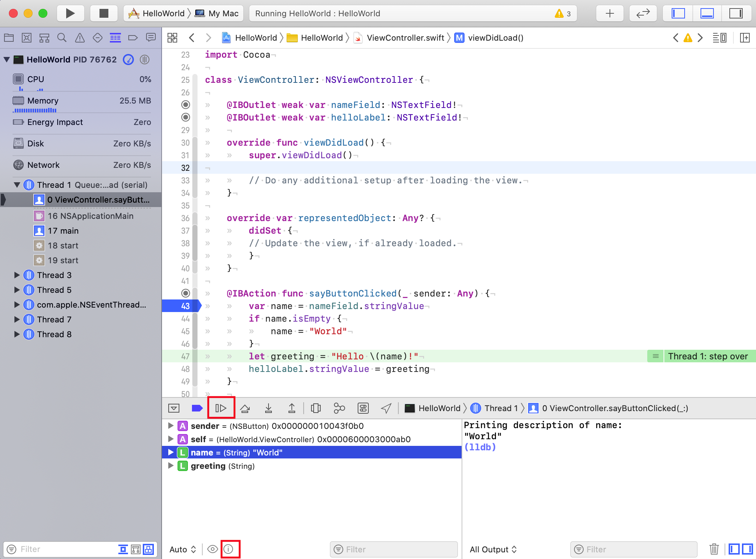The width and height of the screenshot is (756, 559).
Task: Hide the debug area with toggle
Action: click(x=174, y=409)
